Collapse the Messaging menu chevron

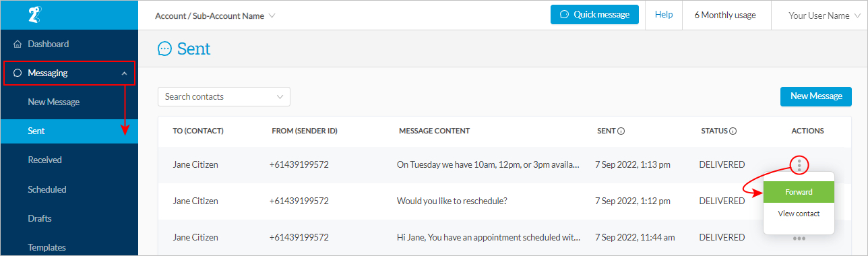pos(124,73)
